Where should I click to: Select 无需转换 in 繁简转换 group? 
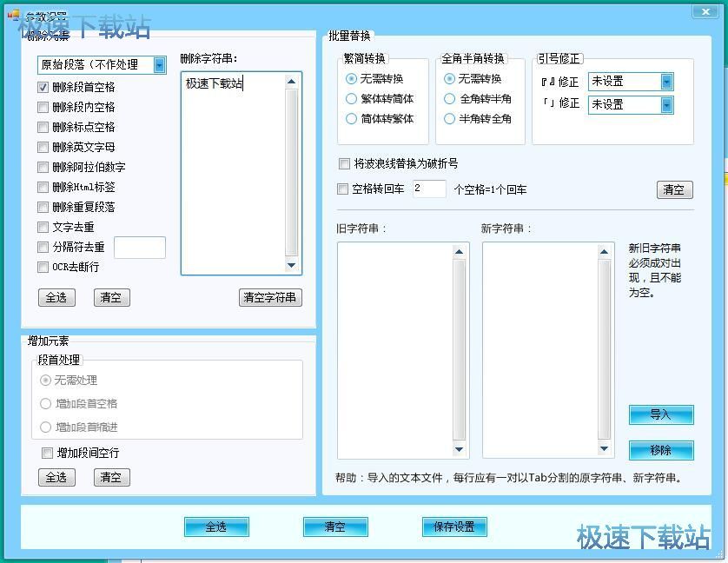point(352,79)
